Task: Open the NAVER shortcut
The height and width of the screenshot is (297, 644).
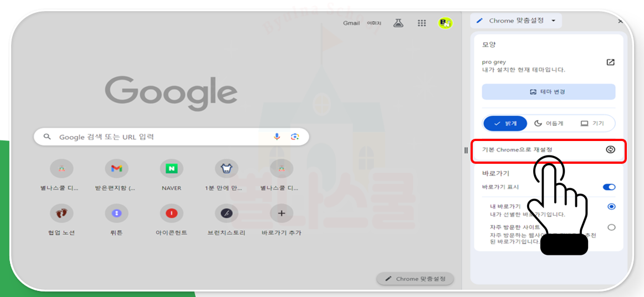Action: point(172,175)
